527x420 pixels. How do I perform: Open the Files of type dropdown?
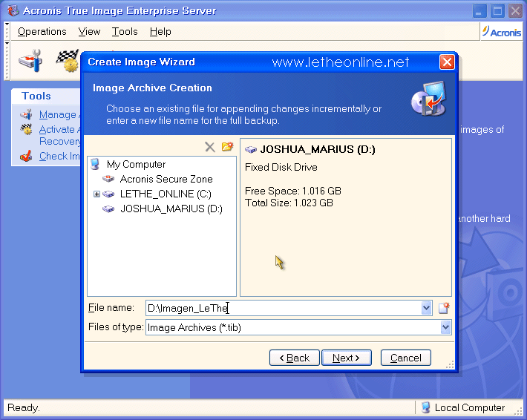pyautogui.click(x=445, y=327)
